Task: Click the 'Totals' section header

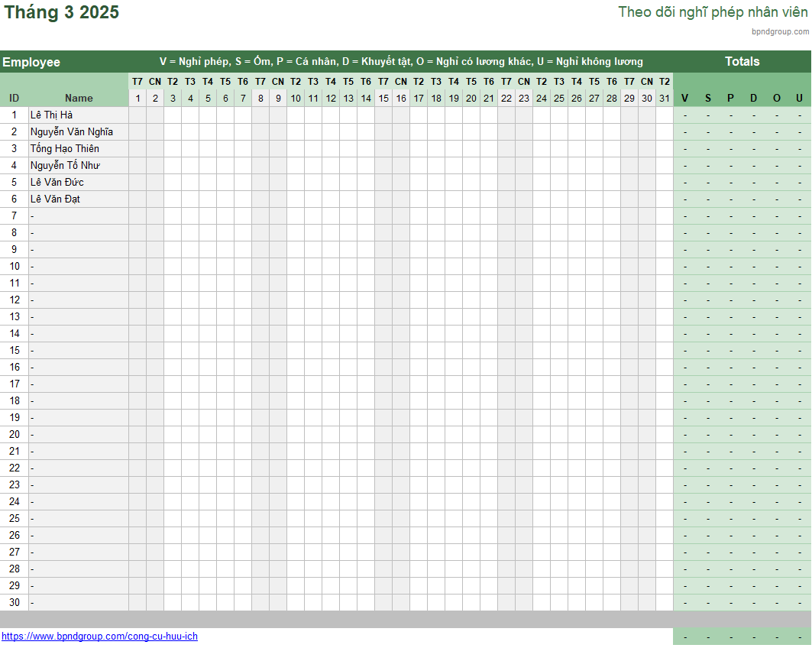Action: click(x=742, y=62)
